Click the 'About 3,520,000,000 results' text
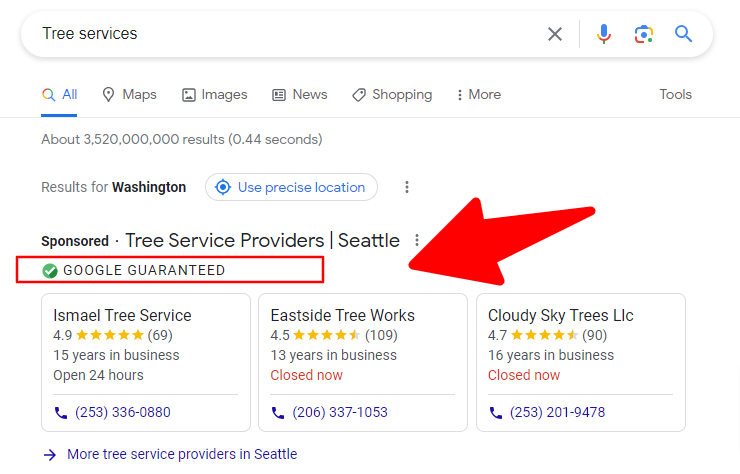 pyautogui.click(x=182, y=140)
